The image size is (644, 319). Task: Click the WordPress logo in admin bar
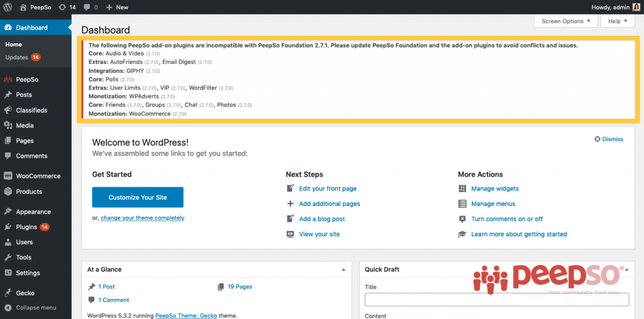click(8, 7)
